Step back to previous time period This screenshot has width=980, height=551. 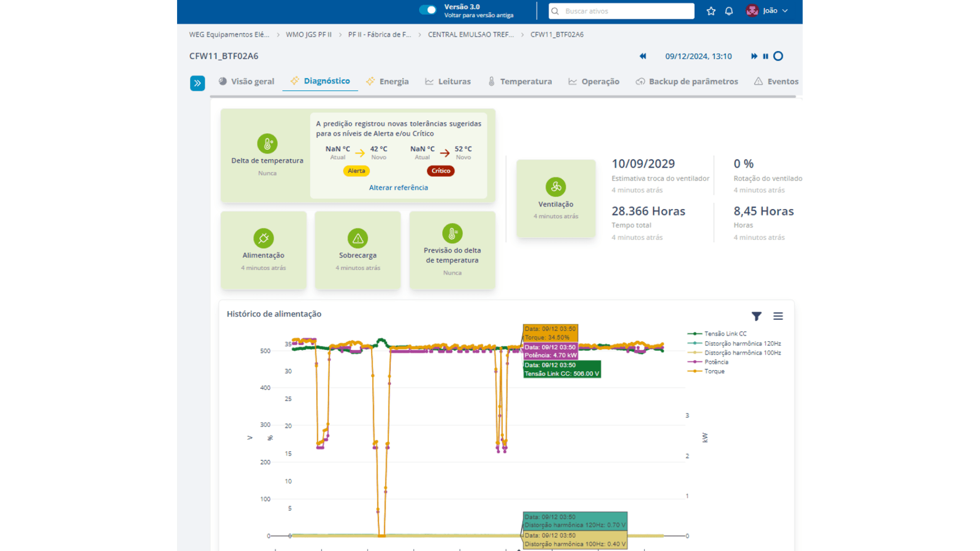coord(643,56)
